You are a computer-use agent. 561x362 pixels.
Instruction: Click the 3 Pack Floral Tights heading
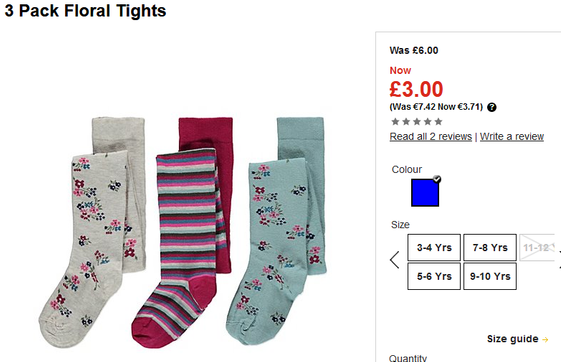85,10
